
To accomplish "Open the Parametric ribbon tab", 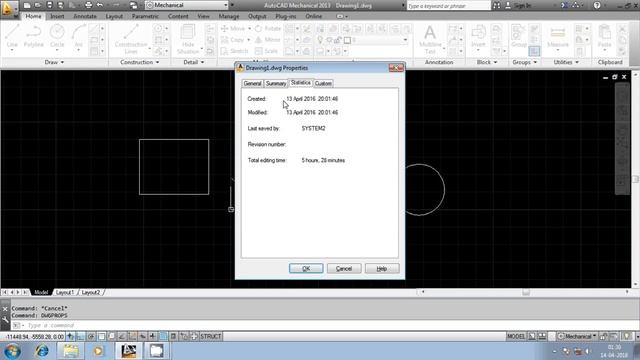I will tap(145, 16).
